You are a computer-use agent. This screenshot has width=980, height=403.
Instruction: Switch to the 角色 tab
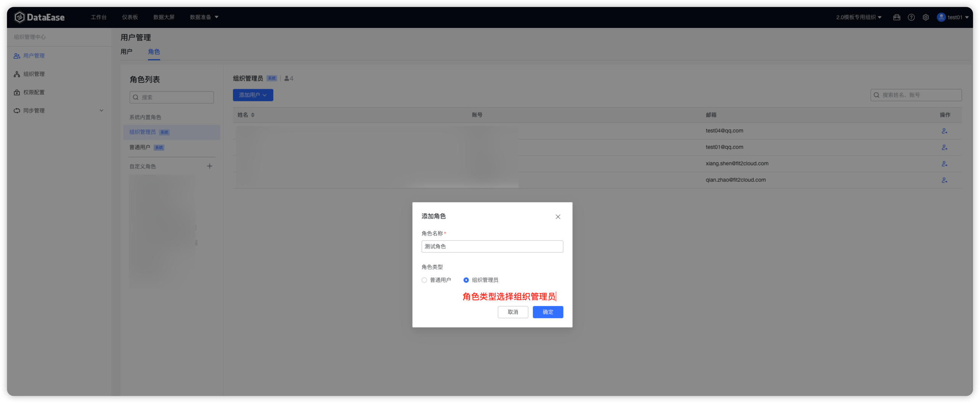pos(154,52)
